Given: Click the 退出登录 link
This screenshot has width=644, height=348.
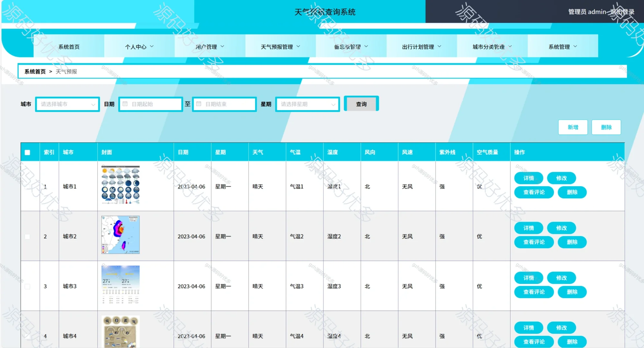Looking at the screenshot, I should pyautogui.click(x=622, y=12).
